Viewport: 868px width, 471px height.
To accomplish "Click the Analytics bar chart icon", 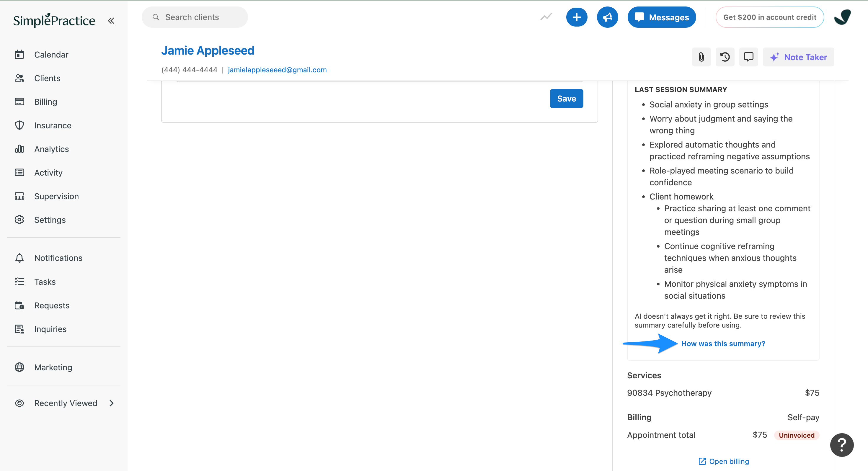I will tap(19, 148).
